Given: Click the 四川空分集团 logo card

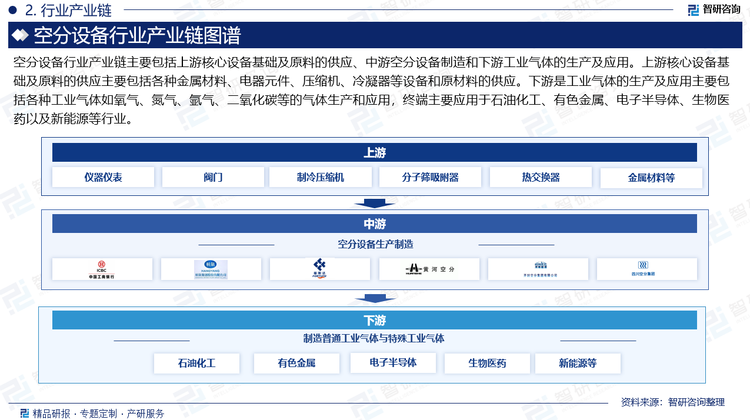Looking at the screenshot, I should pos(647,269).
